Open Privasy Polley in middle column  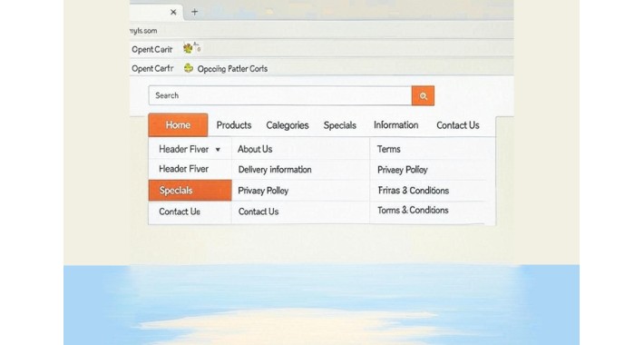tap(263, 191)
